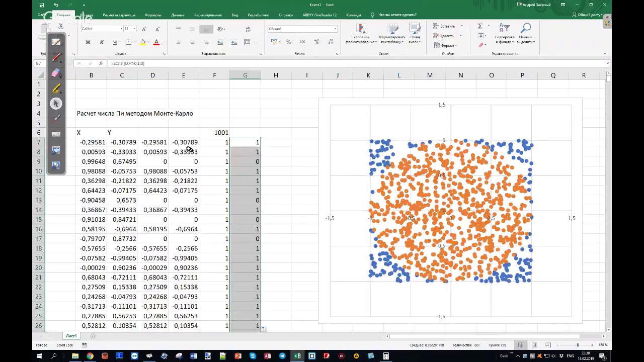Image resolution: width=644 pixels, height=362 pixels.
Task: Toggle underline formatting (Ч)
Action: 115,42
